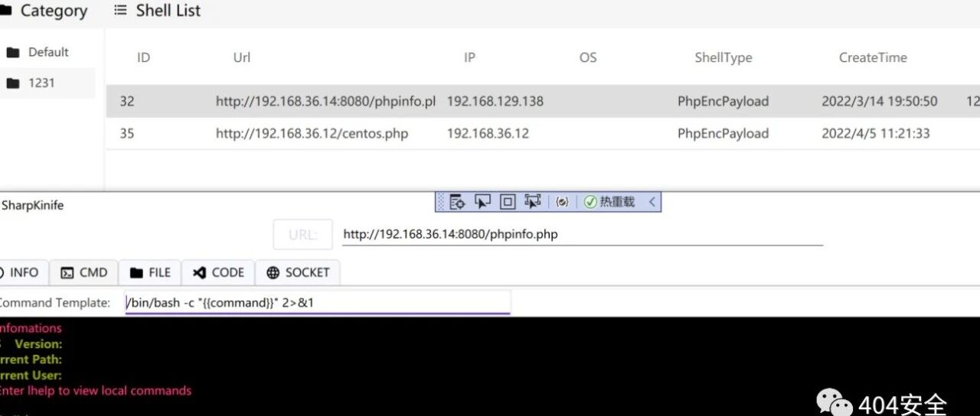Switch to the FILE tab

click(x=150, y=272)
